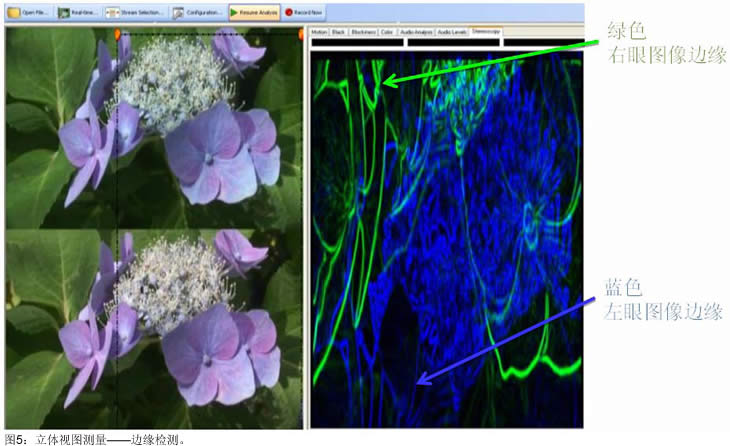This screenshot has width=730, height=446.
Task: Select the Black tab
Action: coord(339,33)
